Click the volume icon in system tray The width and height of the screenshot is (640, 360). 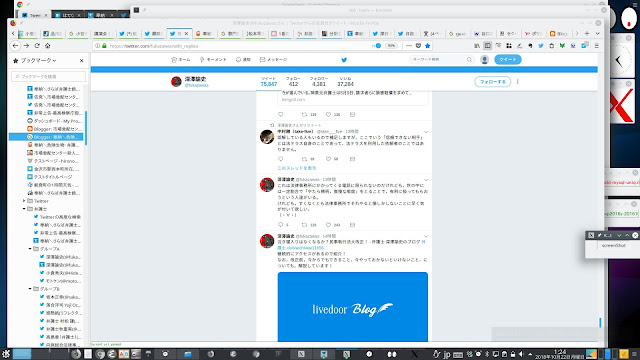521,354
